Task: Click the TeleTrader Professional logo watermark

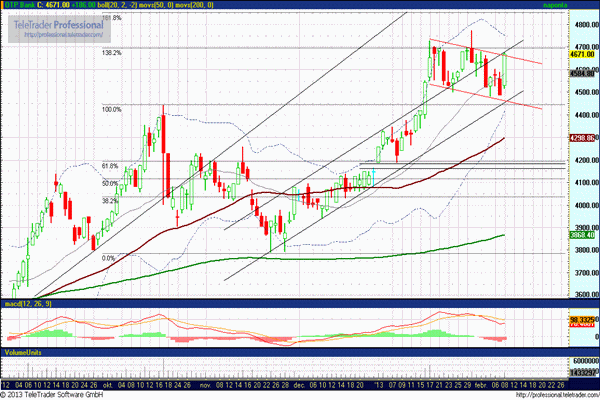Action: pos(60,24)
